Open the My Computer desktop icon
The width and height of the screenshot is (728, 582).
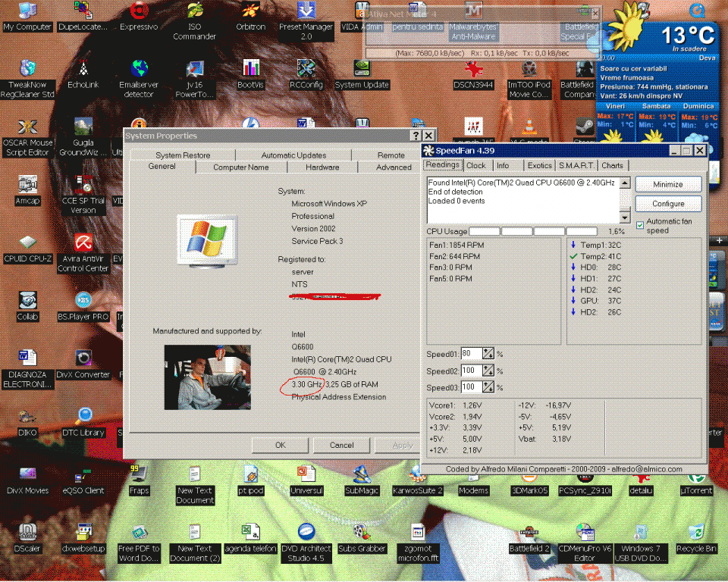coord(27,17)
